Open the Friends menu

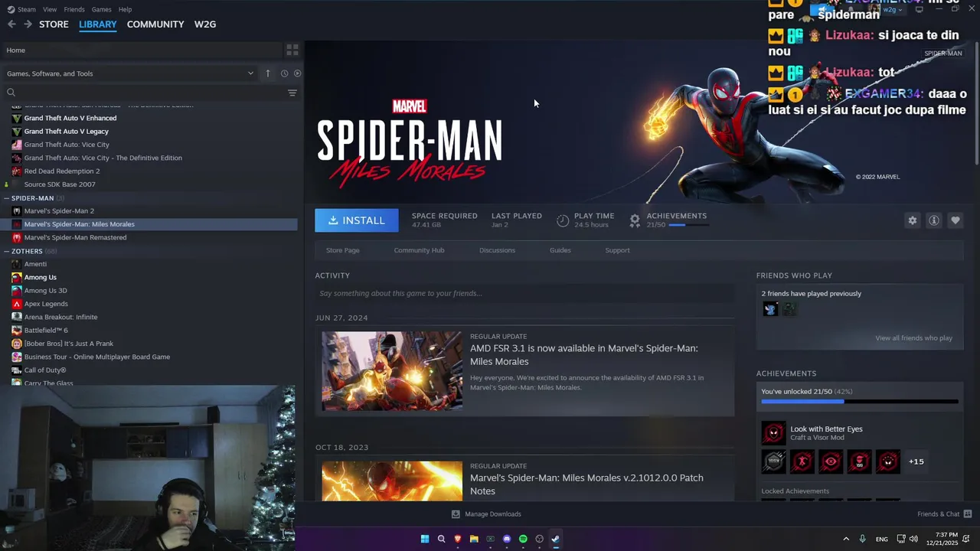coord(74,9)
